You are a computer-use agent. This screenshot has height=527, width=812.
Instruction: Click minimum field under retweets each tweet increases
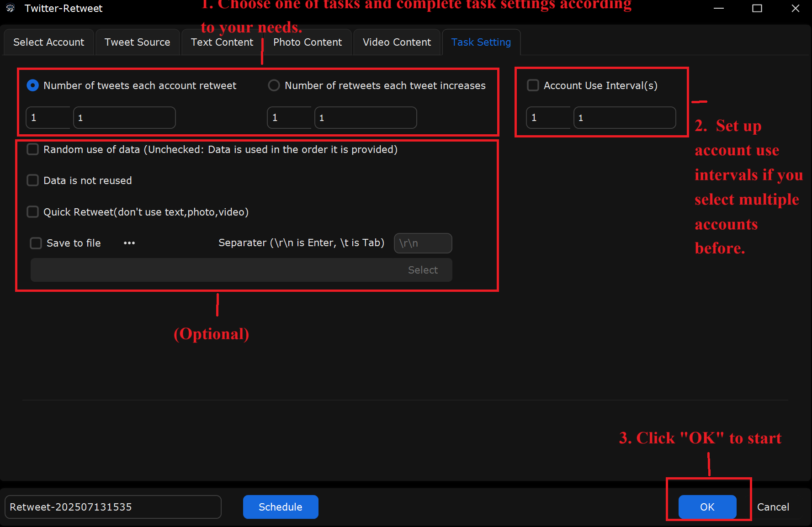(289, 118)
